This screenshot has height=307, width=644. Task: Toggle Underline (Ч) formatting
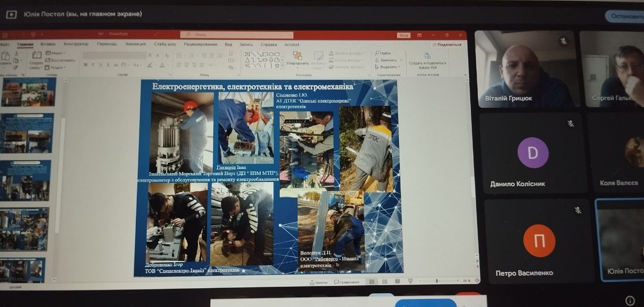point(100,65)
